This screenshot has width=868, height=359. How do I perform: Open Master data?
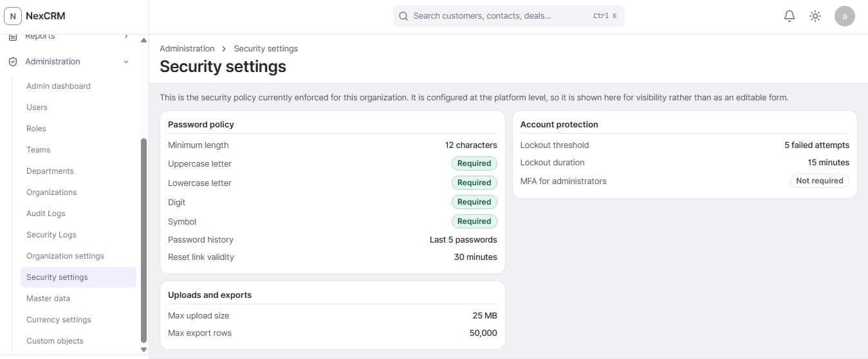pyautogui.click(x=48, y=299)
